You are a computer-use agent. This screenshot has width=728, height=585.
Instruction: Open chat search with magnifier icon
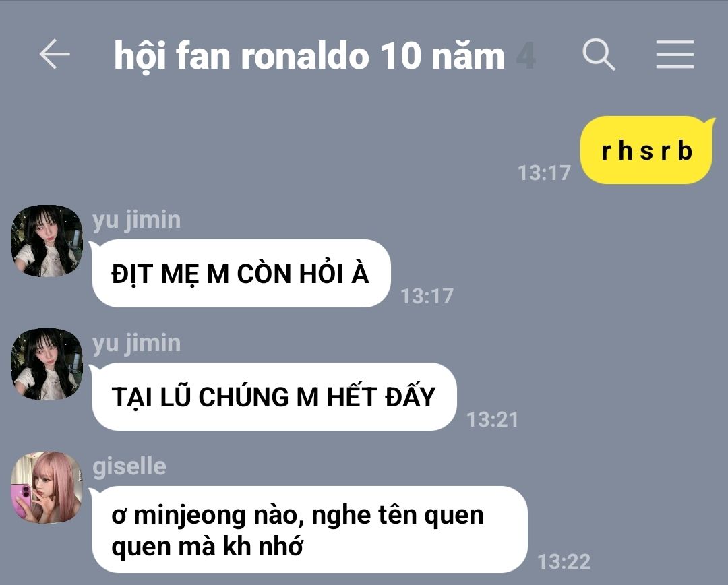tap(599, 55)
